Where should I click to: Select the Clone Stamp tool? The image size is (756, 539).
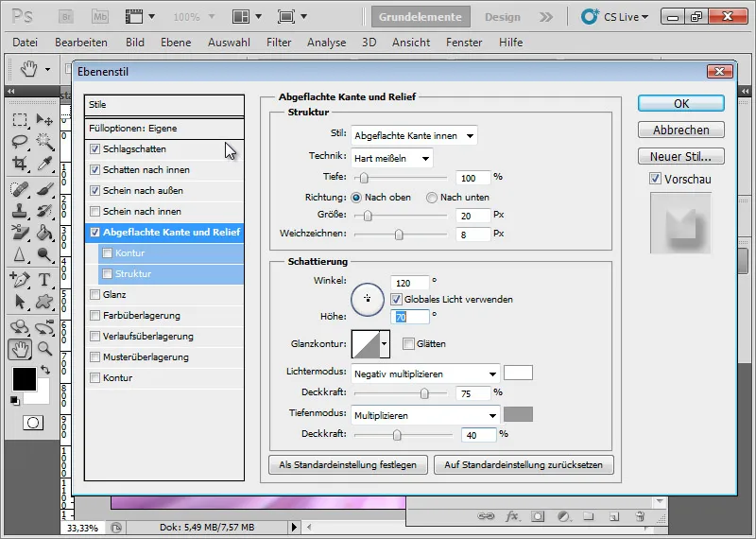[x=19, y=211]
